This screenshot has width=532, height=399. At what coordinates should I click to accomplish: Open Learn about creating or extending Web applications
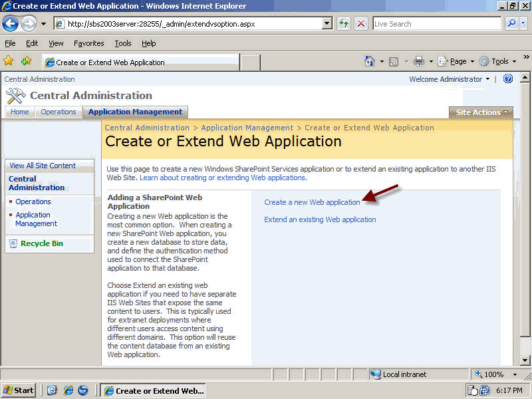pyautogui.click(x=223, y=178)
